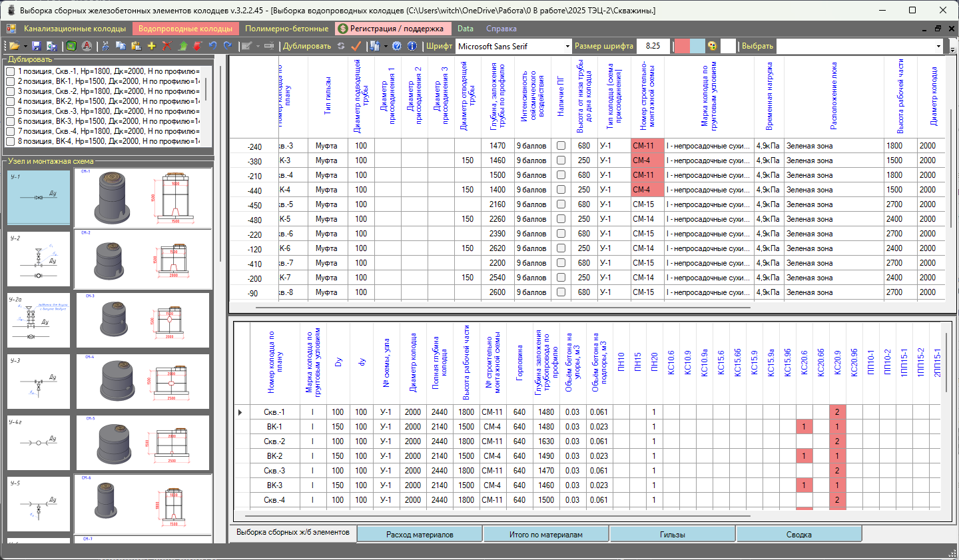Check the box for 1 позиция Скв.-1

pyautogui.click(x=11, y=71)
